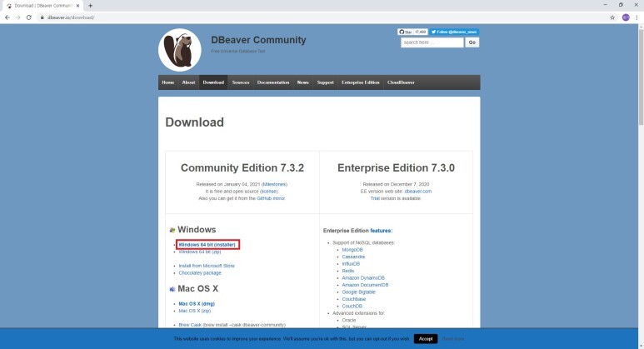
Task: Download Windows 64 bit (zip)
Action: tap(200, 252)
